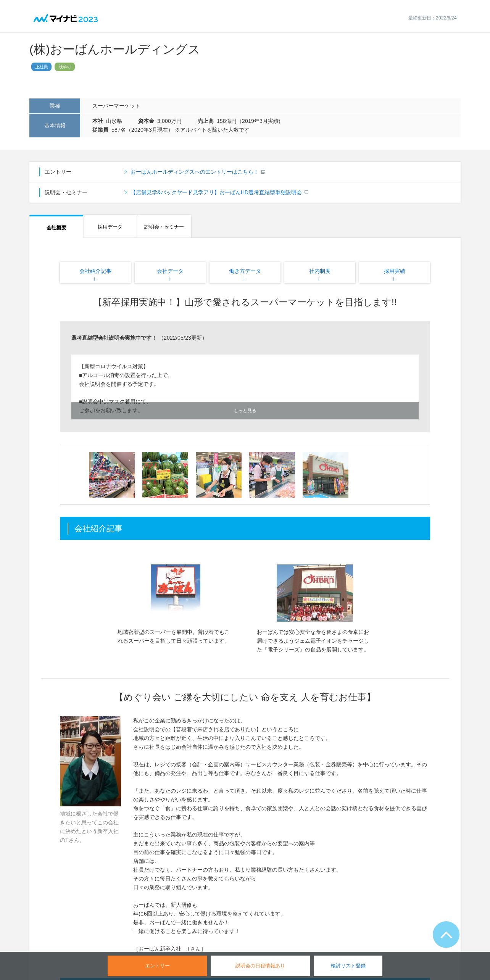Image resolution: width=490 pixels, height=980 pixels.
Task: Click the employee Tさん portrait photo
Action: (x=90, y=761)
